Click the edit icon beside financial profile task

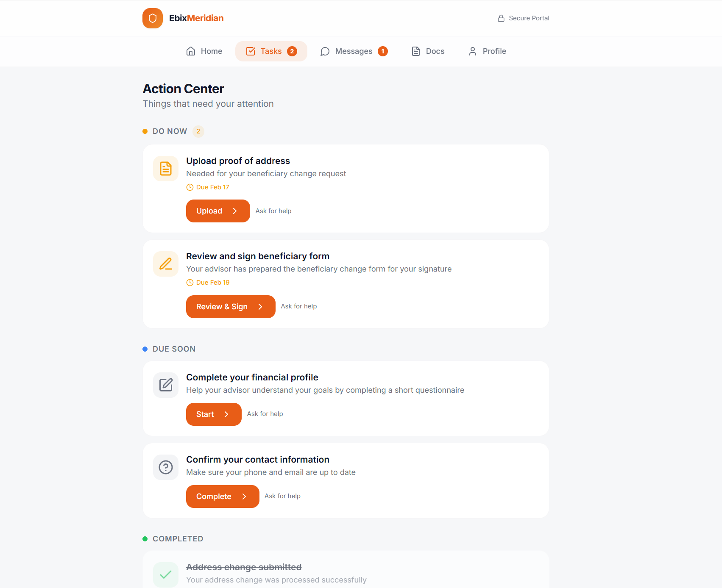pyautogui.click(x=166, y=385)
